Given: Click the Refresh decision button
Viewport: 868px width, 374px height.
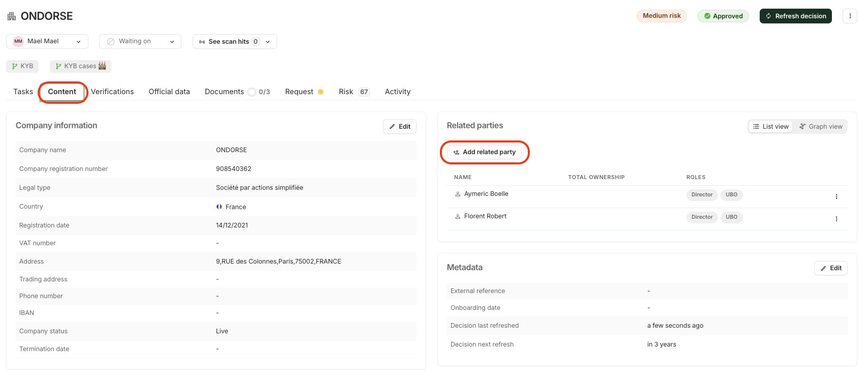Looking at the screenshot, I should coord(795,16).
